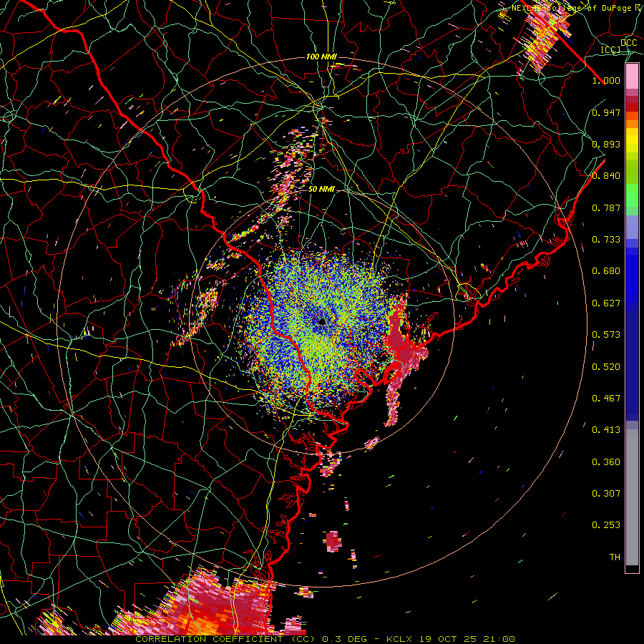Viewport: 644px width, 644px height.
Task: Click the 0.3 DEG elevation text in caption
Action: 345,639
